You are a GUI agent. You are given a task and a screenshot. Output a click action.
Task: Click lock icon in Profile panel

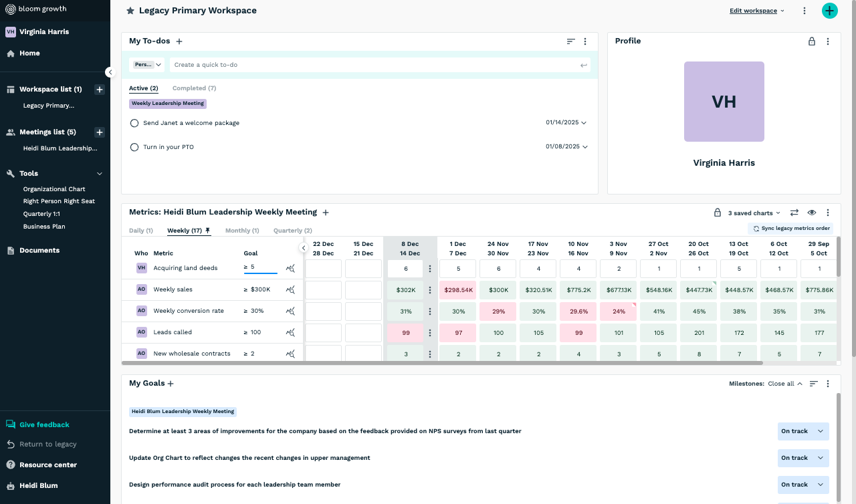812,41
